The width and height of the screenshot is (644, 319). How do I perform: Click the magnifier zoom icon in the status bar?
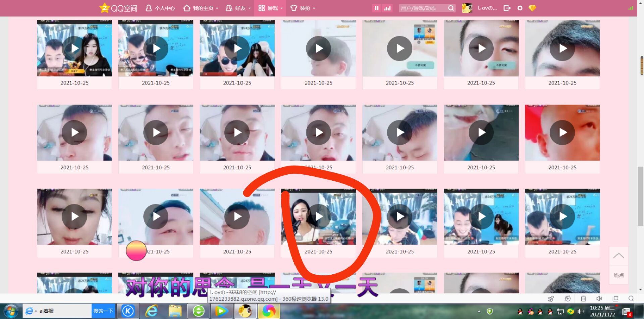631,298
